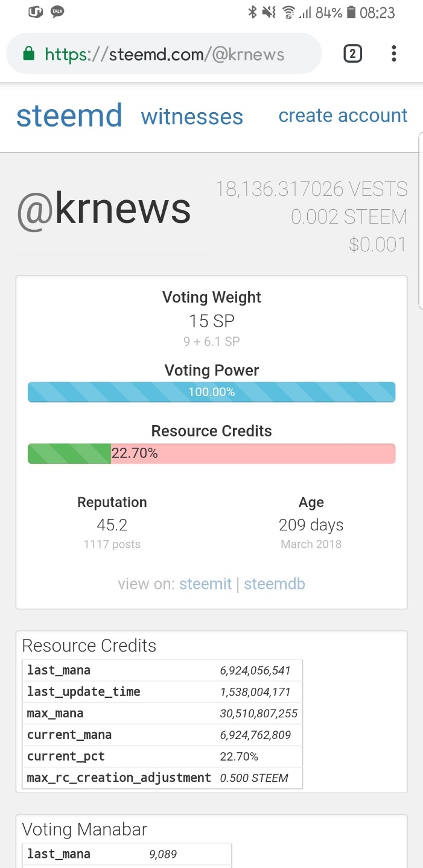The image size is (423, 868).
Task: Tap the U+ carrier notification icon
Action: 36,11
